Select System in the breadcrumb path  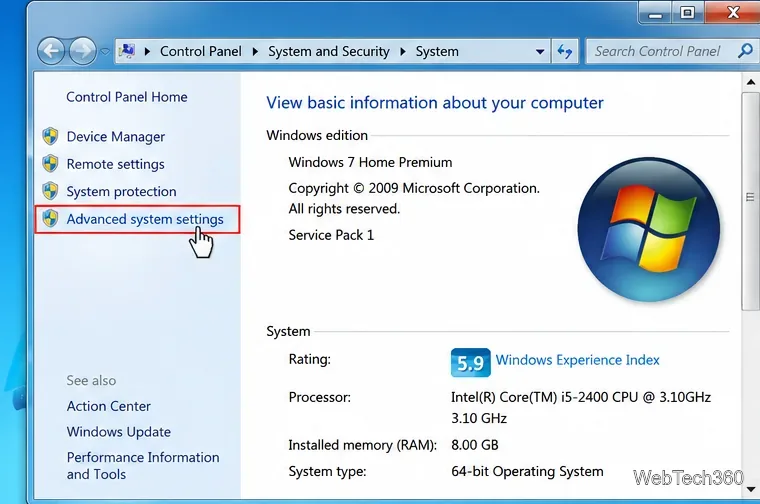(x=437, y=51)
